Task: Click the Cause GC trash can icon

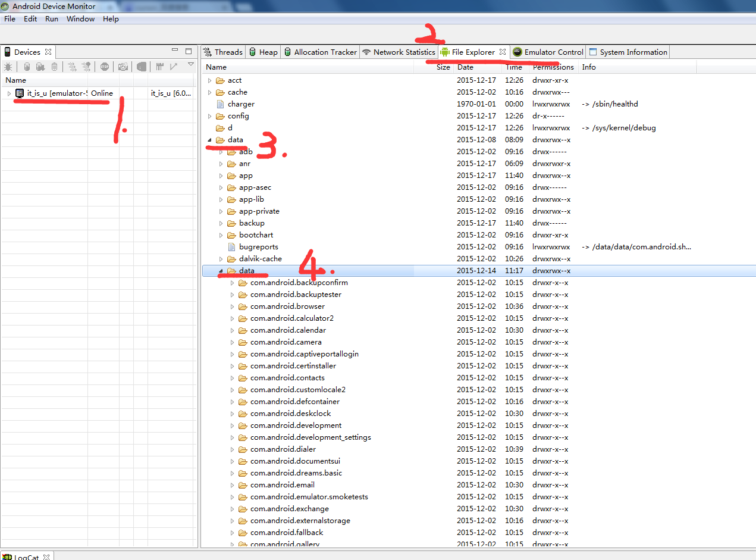Action: click(x=54, y=67)
